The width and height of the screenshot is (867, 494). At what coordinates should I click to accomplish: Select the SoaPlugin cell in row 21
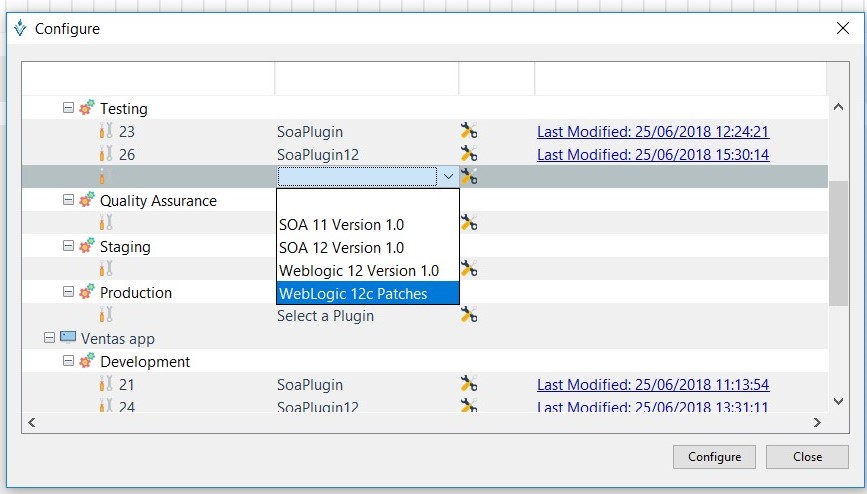pos(310,384)
